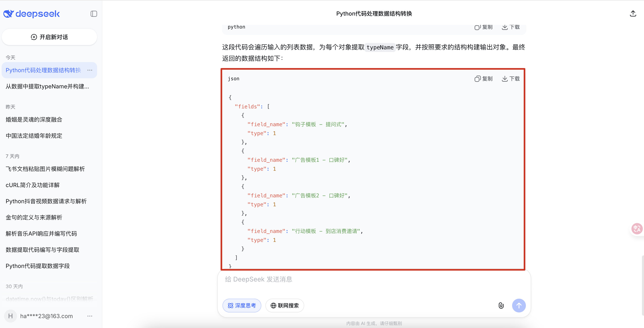
Task: Download the python code block
Action: tap(511, 27)
